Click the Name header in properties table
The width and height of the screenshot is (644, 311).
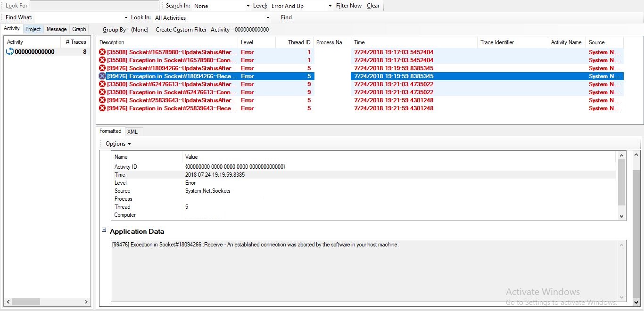pyautogui.click(x=147, y=157)
